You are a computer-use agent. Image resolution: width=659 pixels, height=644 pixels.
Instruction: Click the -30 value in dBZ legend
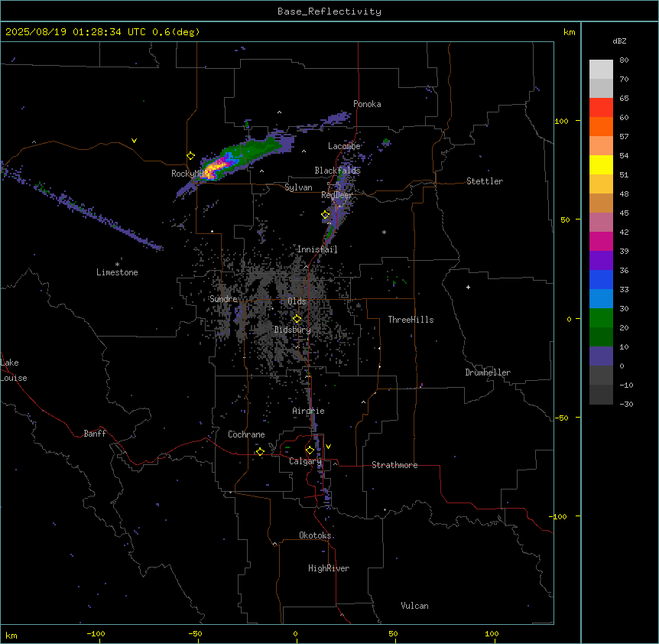(x=626, y=405)
